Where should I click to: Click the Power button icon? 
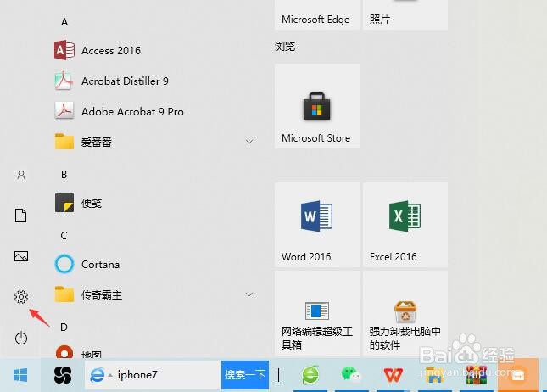pyautogui.click(x=21, y=338)
